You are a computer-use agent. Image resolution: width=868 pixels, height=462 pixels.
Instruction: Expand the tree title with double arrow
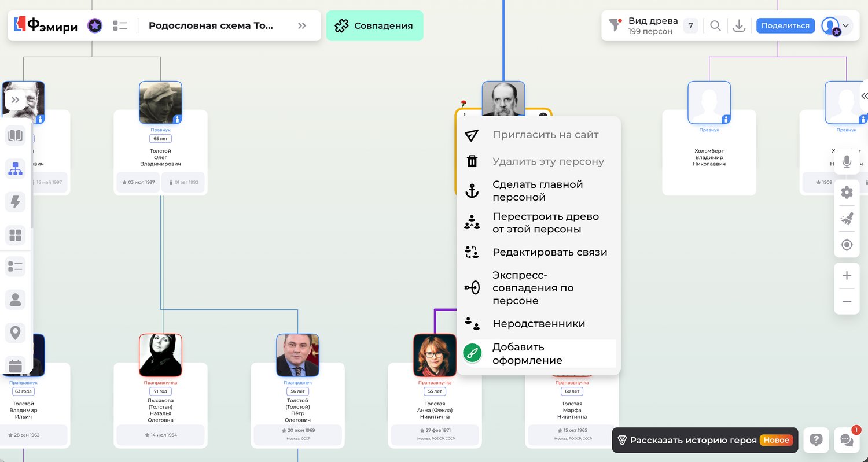point(301,26)
